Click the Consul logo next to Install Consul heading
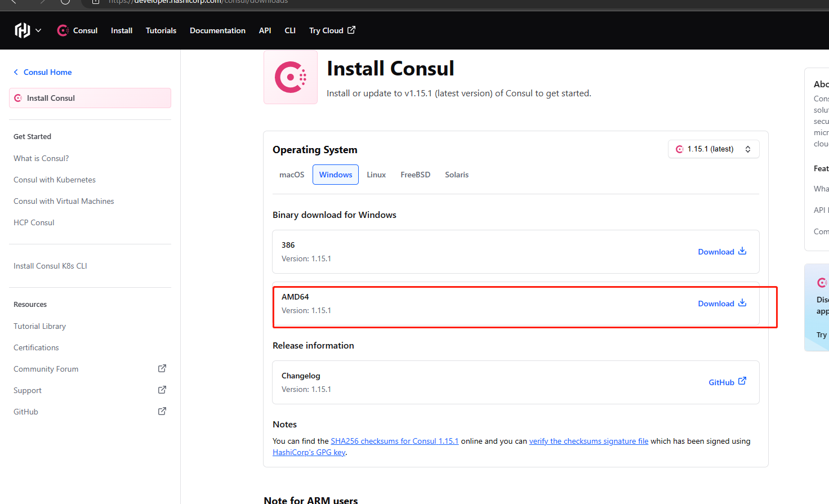 coord(290,76)
